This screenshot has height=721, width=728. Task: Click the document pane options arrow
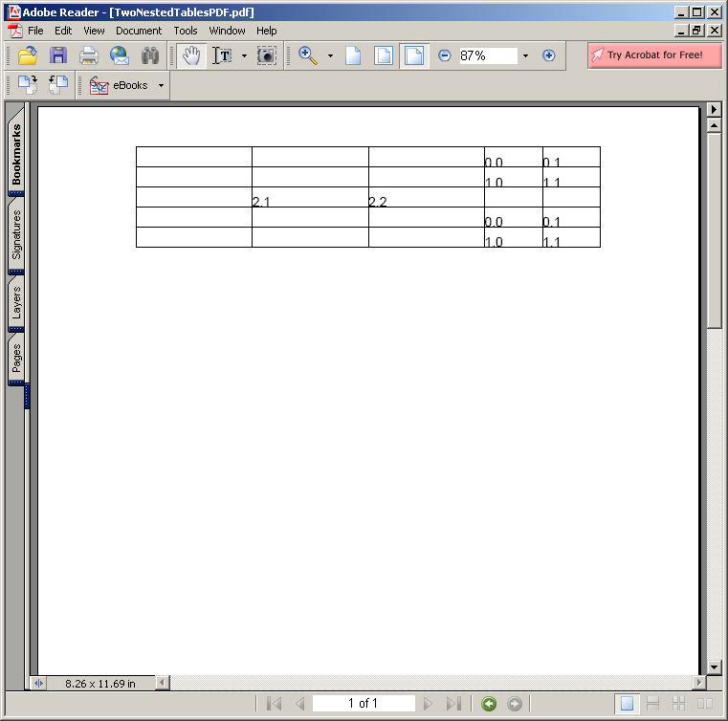click(x=714, y=110)
